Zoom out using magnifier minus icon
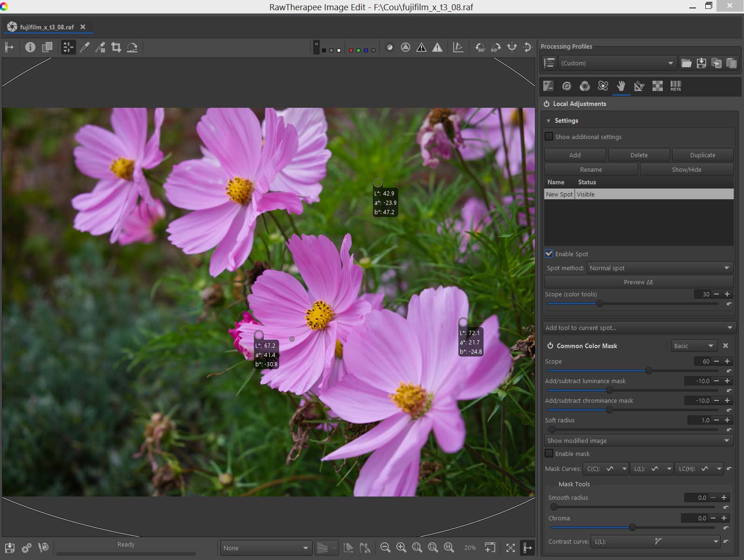The image size is (744, 560). coord(385,547)
